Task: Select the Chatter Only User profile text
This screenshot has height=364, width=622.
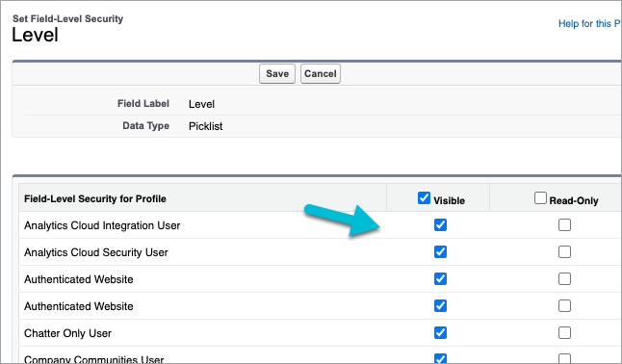Action: pos(67,333)
